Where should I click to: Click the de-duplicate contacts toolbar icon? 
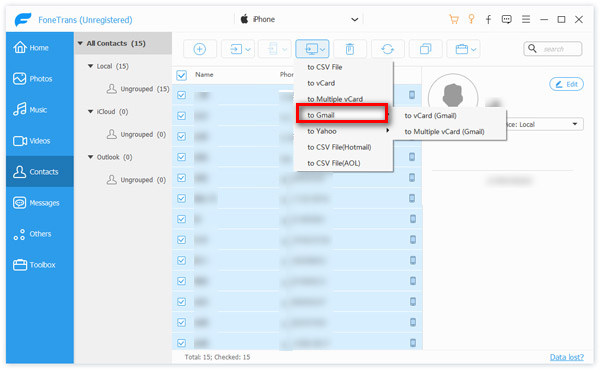point(425,49)
